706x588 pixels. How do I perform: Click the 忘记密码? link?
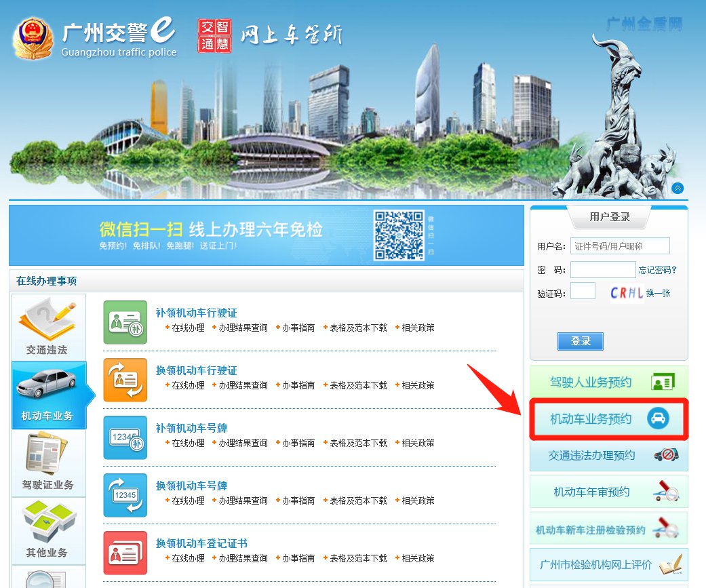click(657, 270)
